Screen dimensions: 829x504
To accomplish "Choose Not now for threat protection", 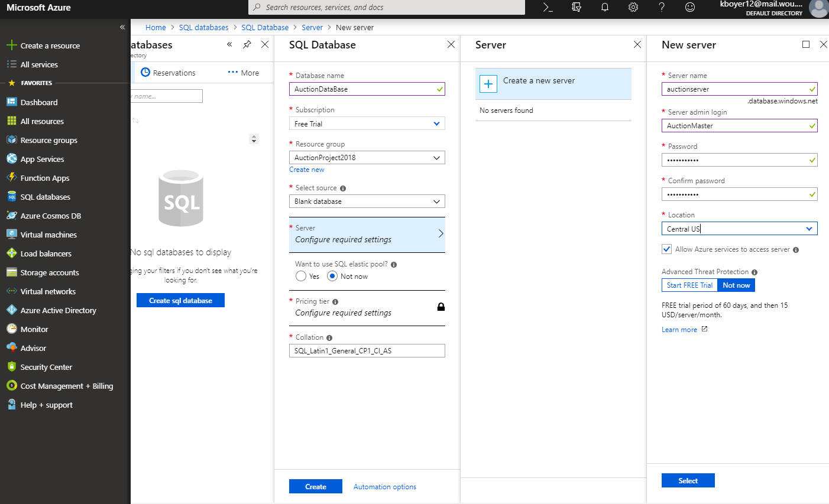I will click(x=736, y=285).
